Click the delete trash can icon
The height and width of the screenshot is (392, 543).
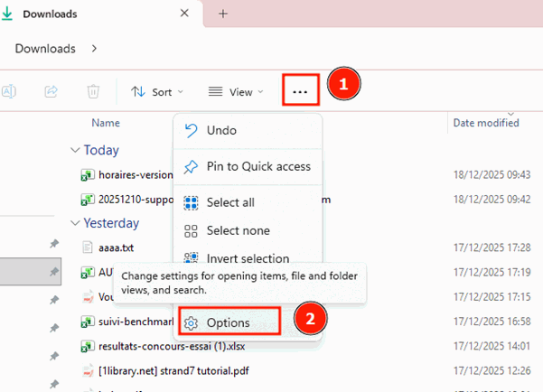click(93, 91)
